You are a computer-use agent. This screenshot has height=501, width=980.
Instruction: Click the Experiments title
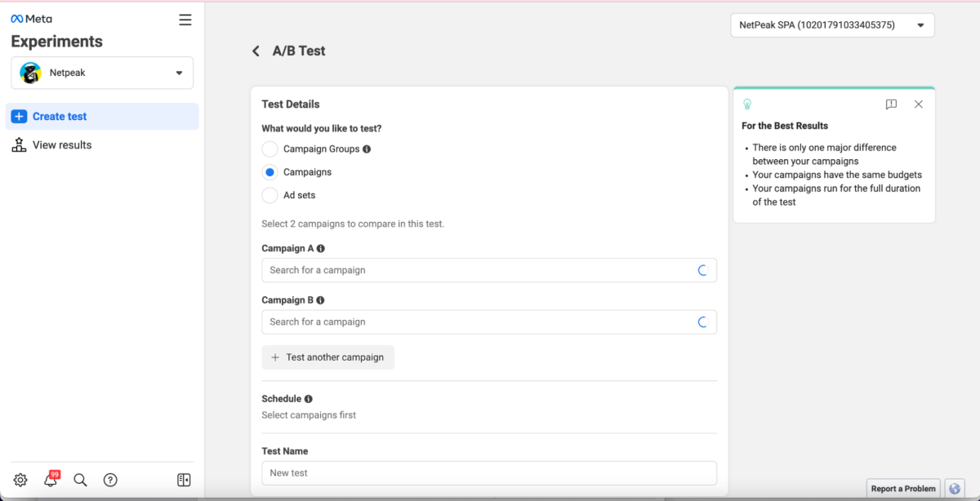[x=57, y=42]
